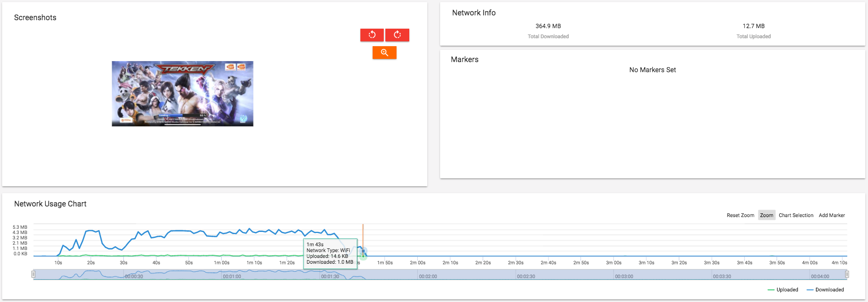Screen dimensions: 868x302
Task: Click the Total Downloaded label
Action: 548,37
